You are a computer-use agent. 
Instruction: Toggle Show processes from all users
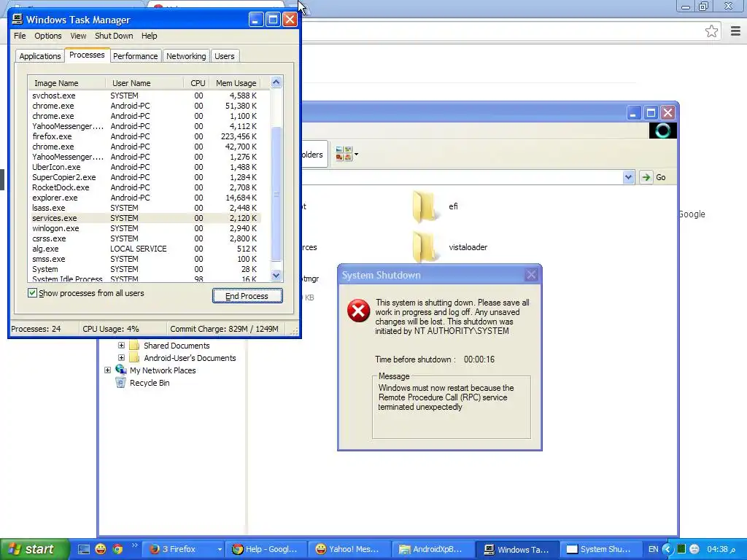point(32,293)
